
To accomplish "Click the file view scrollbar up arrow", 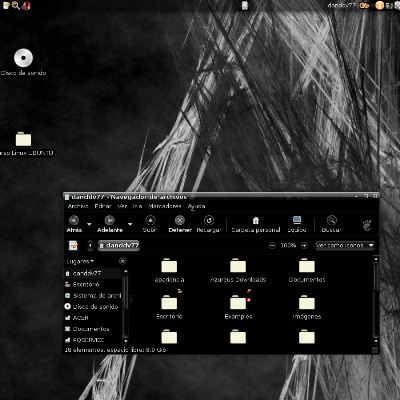I will coord(376,259).
